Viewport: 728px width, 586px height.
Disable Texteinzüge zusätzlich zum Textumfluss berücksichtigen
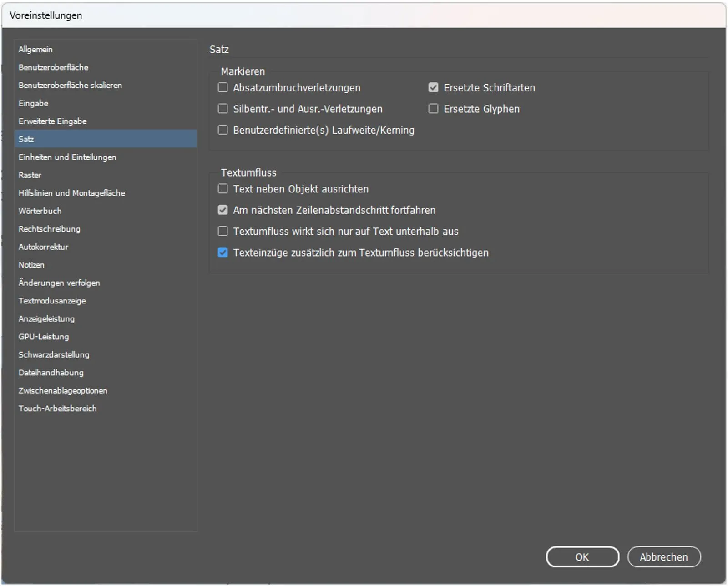[x=222, y=253]
